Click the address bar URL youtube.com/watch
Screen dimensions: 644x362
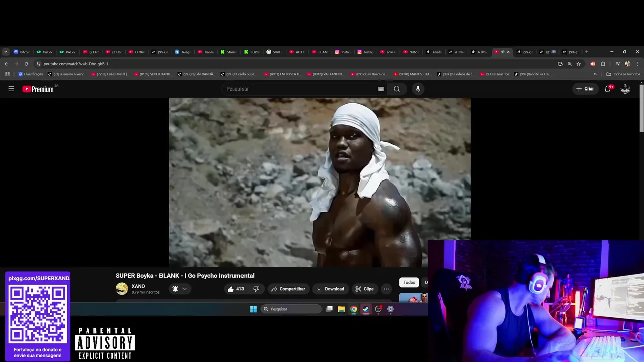pyautogui.click(x=76, y=64)
